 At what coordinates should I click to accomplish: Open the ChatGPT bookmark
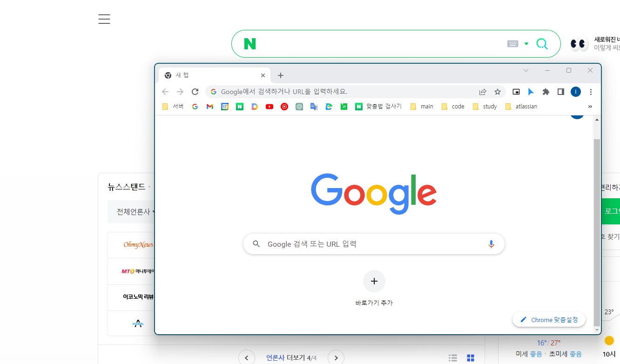tap(299, 107)
